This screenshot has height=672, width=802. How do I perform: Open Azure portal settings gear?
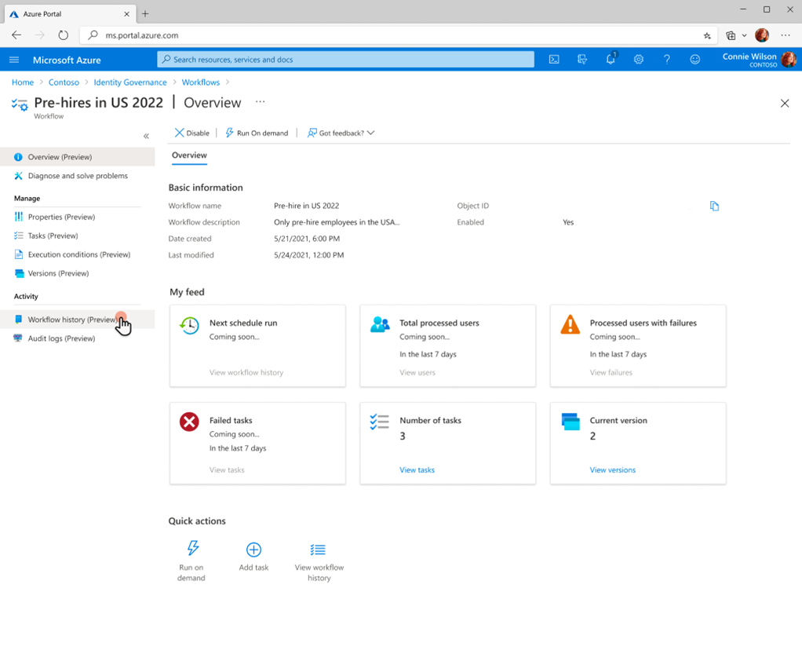639,59
